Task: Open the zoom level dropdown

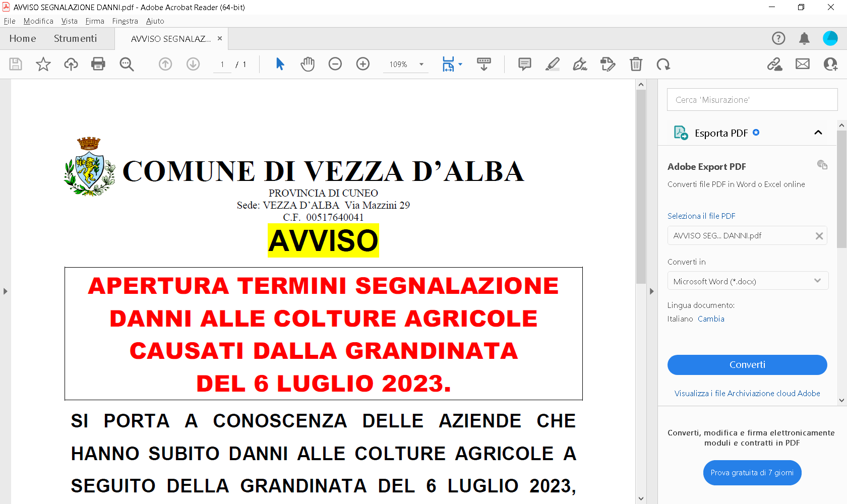Action: coord(421,65)
